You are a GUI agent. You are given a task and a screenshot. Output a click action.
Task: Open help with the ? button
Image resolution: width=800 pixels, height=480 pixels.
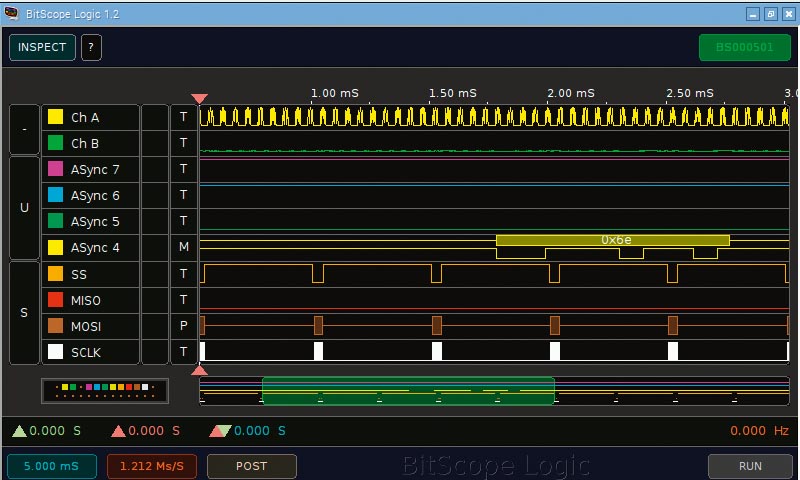point(91,47)
